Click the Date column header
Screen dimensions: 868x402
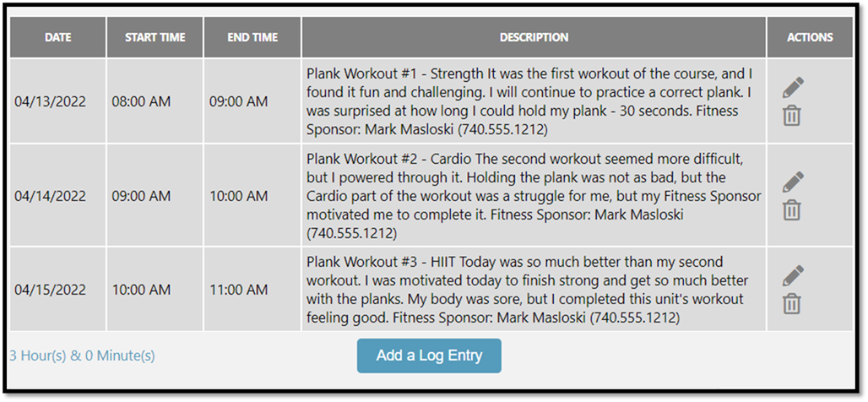[x=58, y=37]
